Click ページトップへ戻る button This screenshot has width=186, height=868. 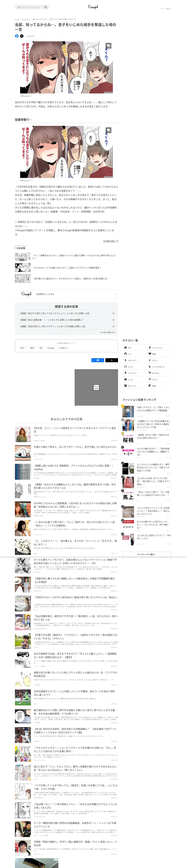[x=146, y=554]
